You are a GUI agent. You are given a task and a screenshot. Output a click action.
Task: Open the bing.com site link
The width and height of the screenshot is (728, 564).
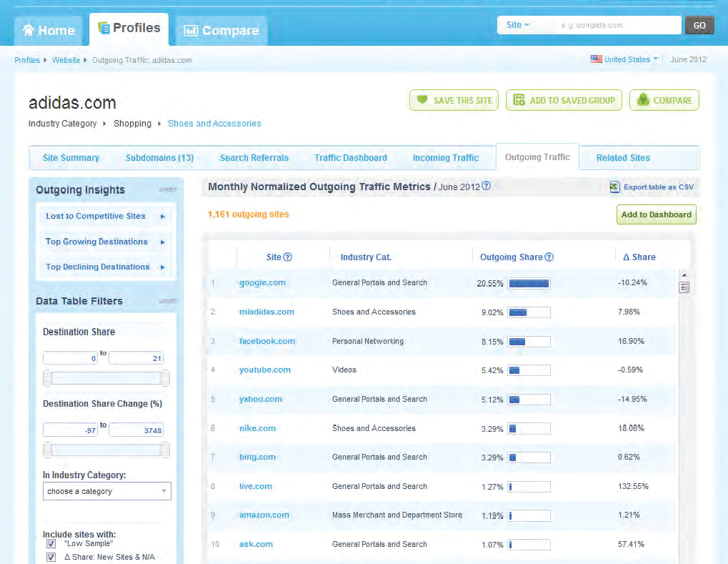click(x=257, y=457)
